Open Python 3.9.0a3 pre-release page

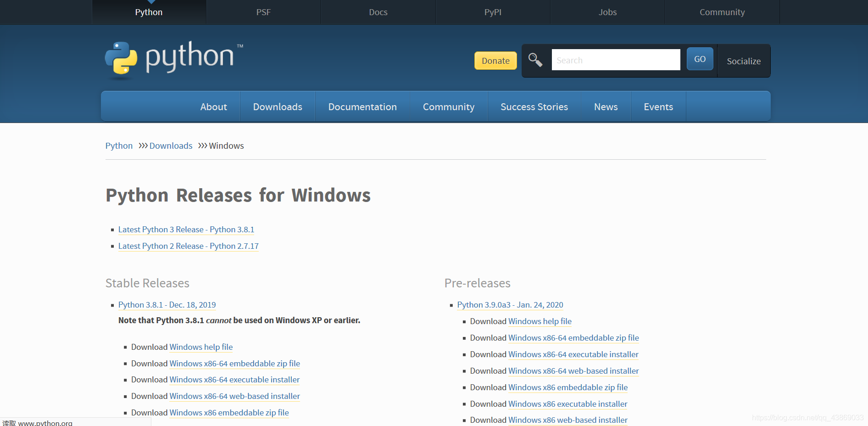tap(510, 305)
